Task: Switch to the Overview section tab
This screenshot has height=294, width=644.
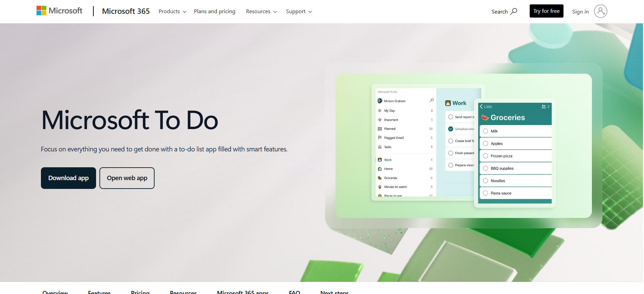Action: click(x=55, y=292)
